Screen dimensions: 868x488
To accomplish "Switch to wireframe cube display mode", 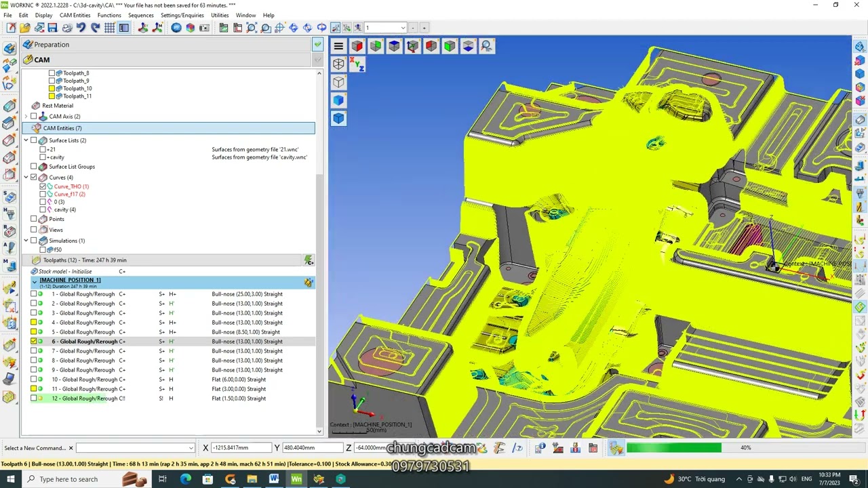I will pos(338,64).
